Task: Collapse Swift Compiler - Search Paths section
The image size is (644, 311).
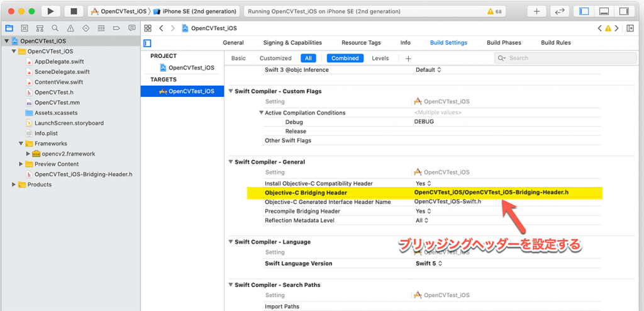Action: [x=231, y=285]
